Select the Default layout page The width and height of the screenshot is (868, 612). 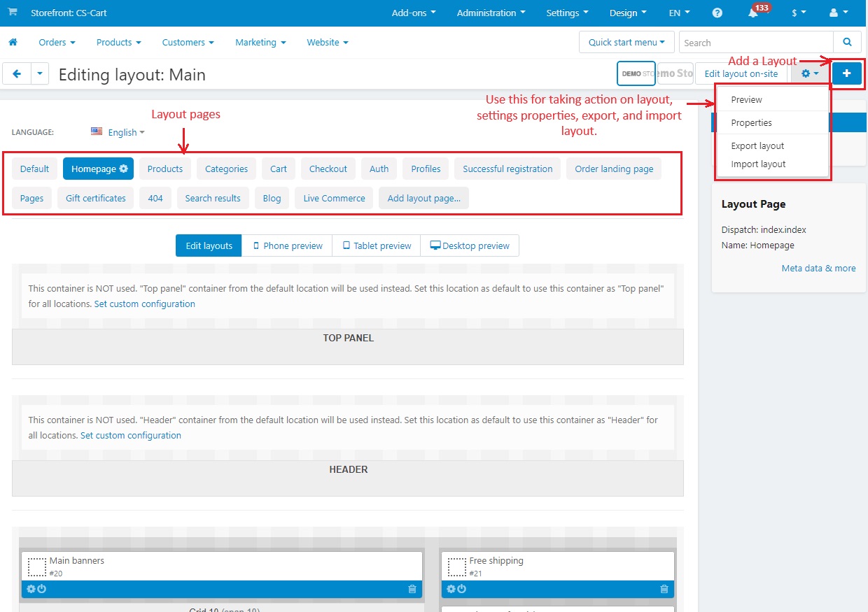[x=34, y=169]
